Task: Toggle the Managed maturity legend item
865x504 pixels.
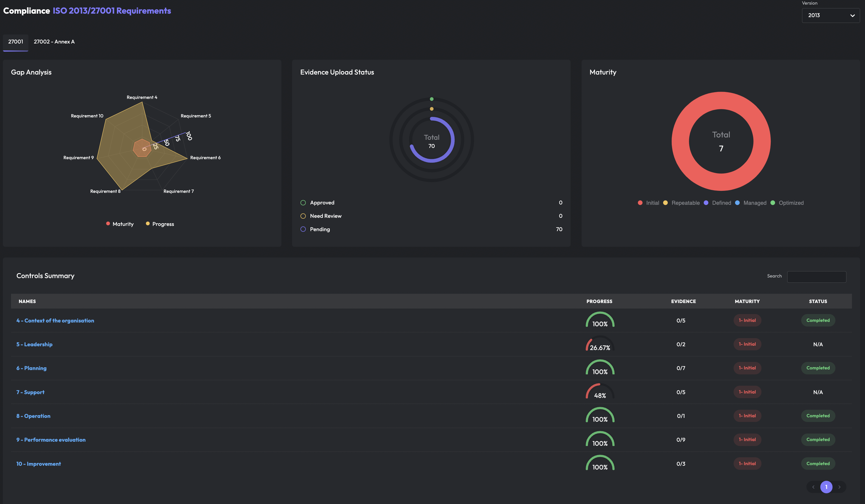Action: click(x=751, y=203)
